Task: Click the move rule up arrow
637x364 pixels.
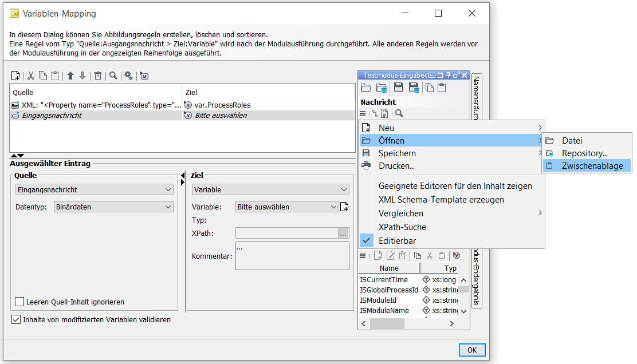Action: pyautogui.click(x=70, y=76)
